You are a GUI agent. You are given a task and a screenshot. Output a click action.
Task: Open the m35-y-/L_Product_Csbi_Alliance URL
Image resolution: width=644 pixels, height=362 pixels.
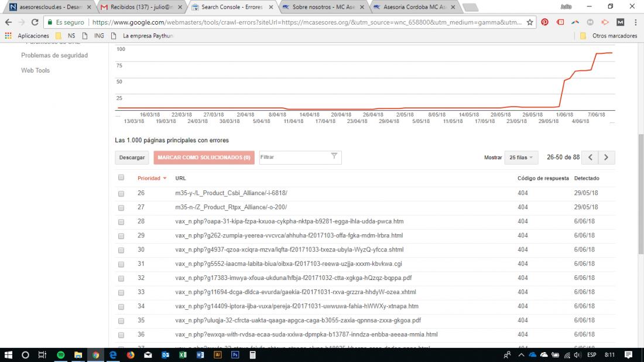231,193
